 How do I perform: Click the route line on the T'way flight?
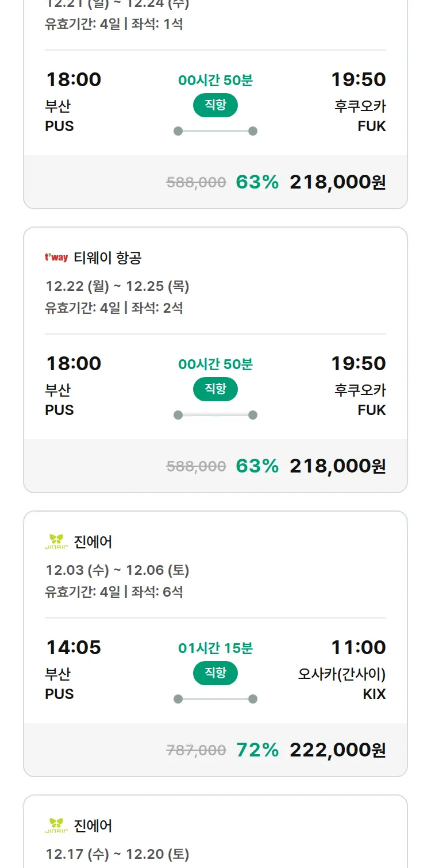(215, 415)
